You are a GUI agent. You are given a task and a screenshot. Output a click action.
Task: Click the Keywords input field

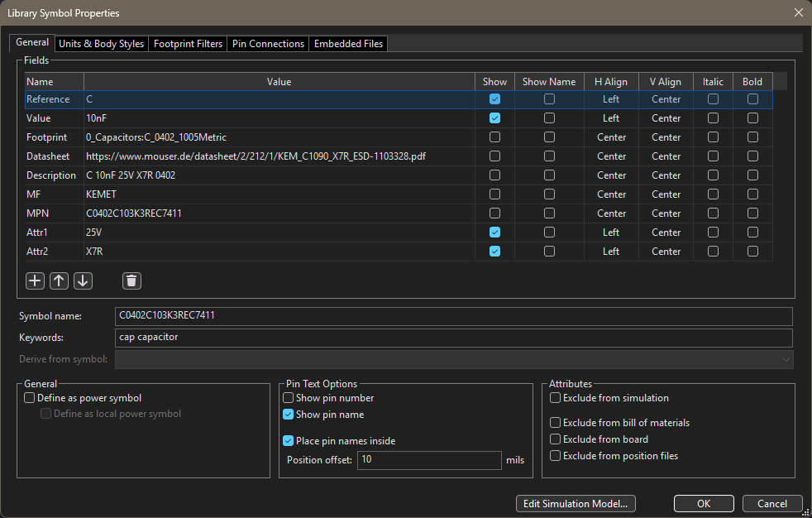coord(454,338)
